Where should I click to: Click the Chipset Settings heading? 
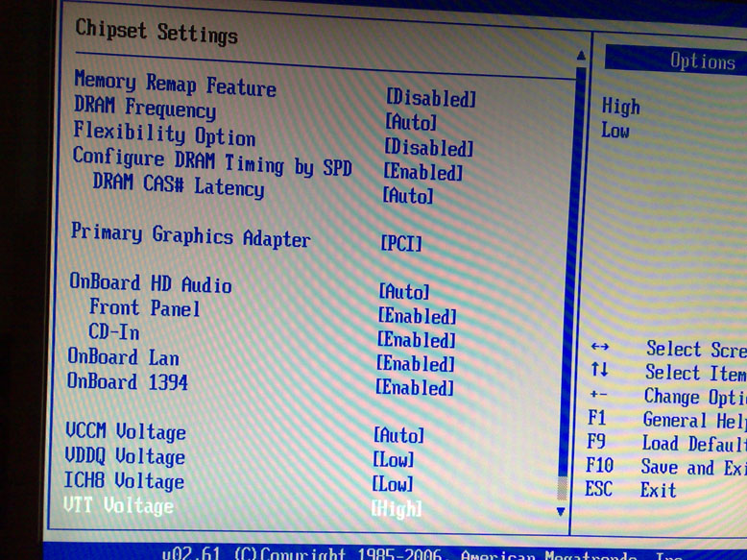pos(157,33)
